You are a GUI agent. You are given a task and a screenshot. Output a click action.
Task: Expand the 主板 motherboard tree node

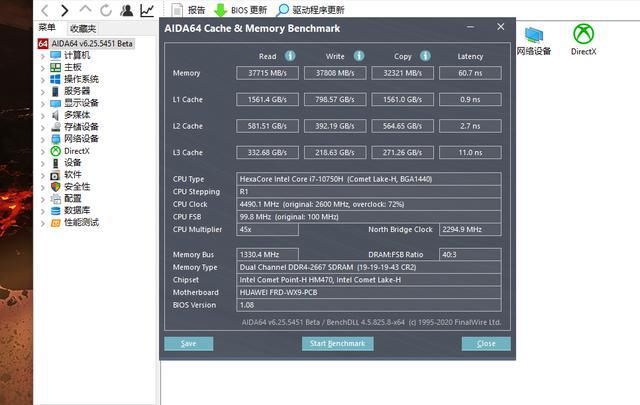(x=42, y=67)
